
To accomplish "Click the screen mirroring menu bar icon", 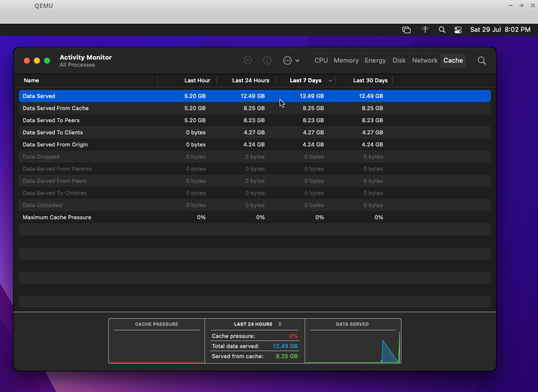I will coord(407,30).
